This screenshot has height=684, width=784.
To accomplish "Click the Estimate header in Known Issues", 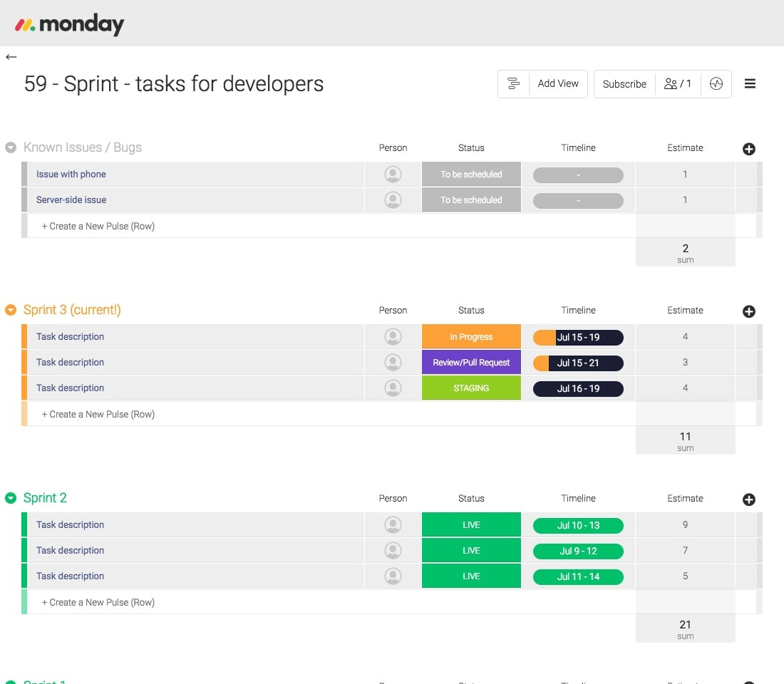I will click(x=685, y=148).
